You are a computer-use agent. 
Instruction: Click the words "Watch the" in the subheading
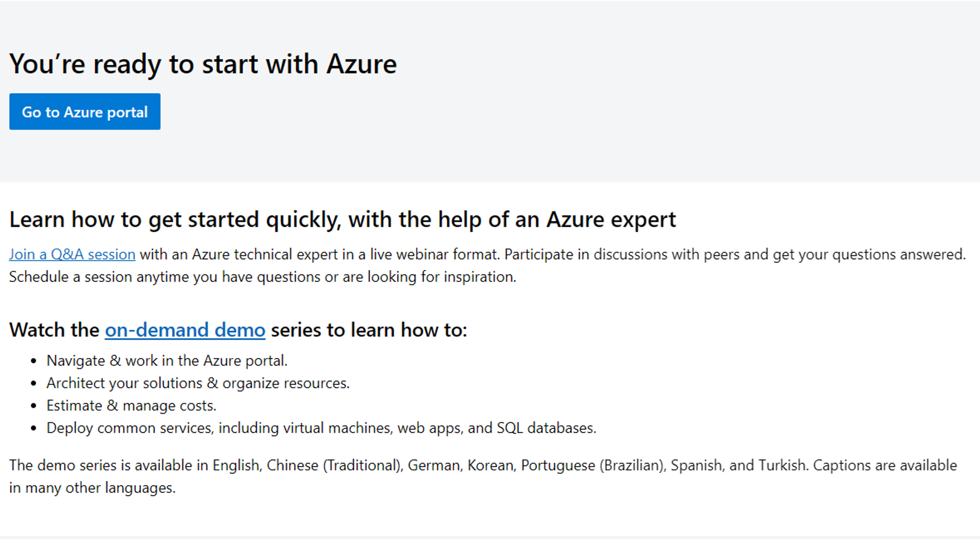point(54,330)
